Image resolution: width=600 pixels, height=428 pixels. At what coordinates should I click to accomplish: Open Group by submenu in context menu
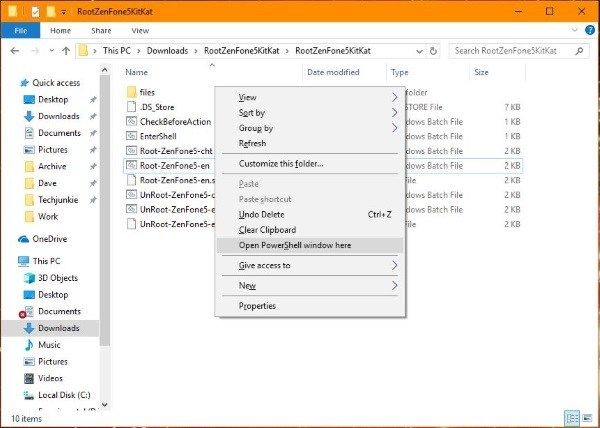pos(311,128)
